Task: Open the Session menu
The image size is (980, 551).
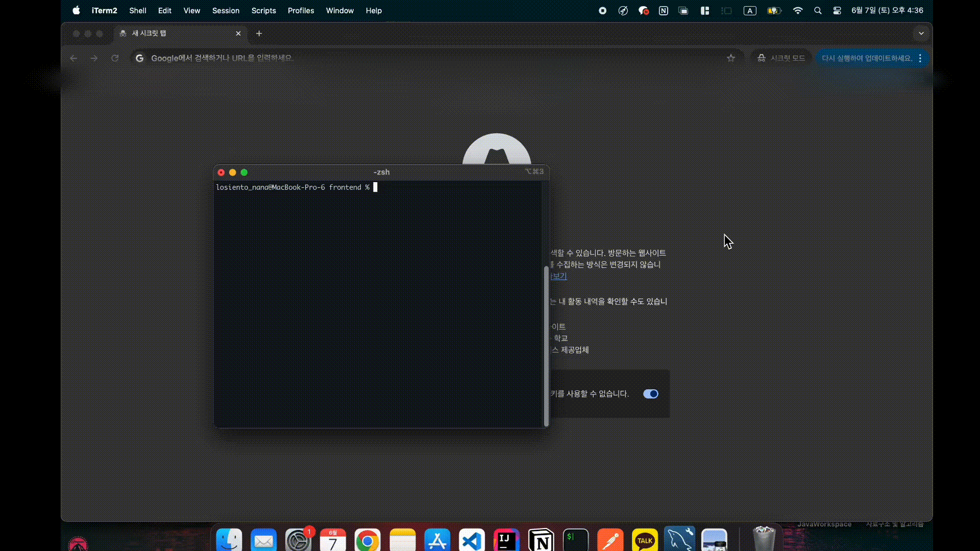Action: point(226,11)
